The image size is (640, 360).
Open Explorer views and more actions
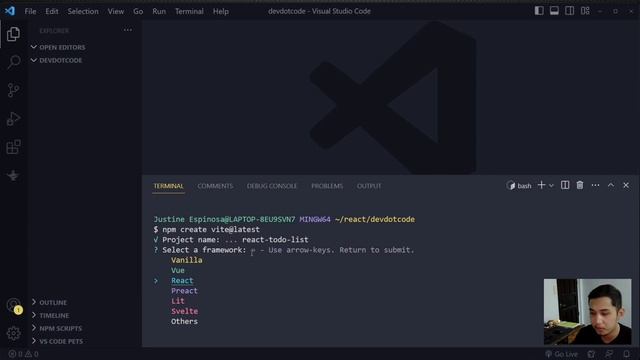tap(128, 30)
